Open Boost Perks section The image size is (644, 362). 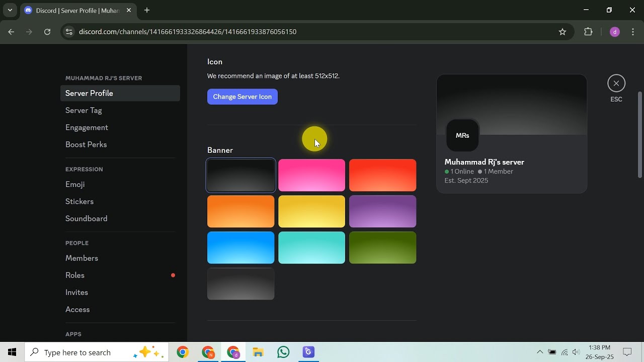click(x=120, y=145)
